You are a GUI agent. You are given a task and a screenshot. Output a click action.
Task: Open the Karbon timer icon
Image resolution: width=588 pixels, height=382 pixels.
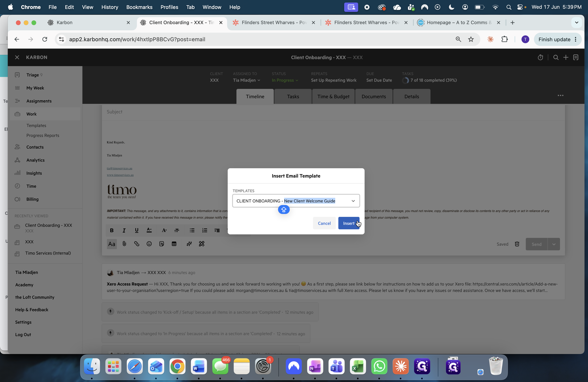tap(540, 57)
